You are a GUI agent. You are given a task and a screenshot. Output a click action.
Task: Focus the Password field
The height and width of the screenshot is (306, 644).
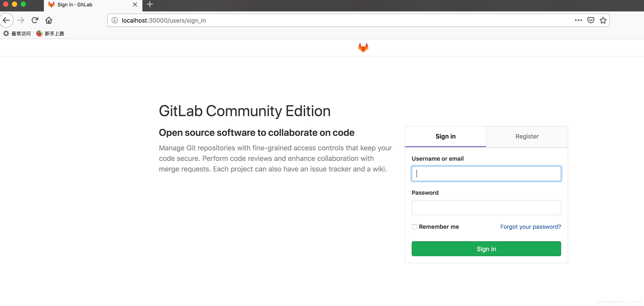click(x=486, y=208)
